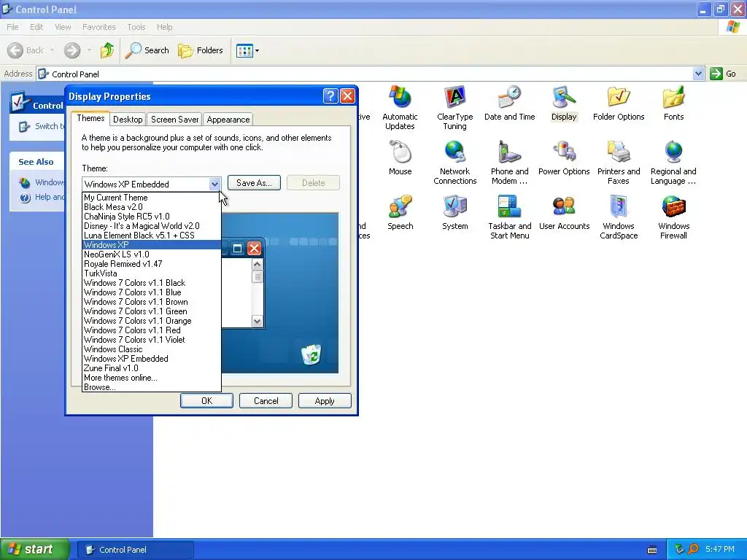
Task: Open Speech settings icon
Action: tap(400, 212)
